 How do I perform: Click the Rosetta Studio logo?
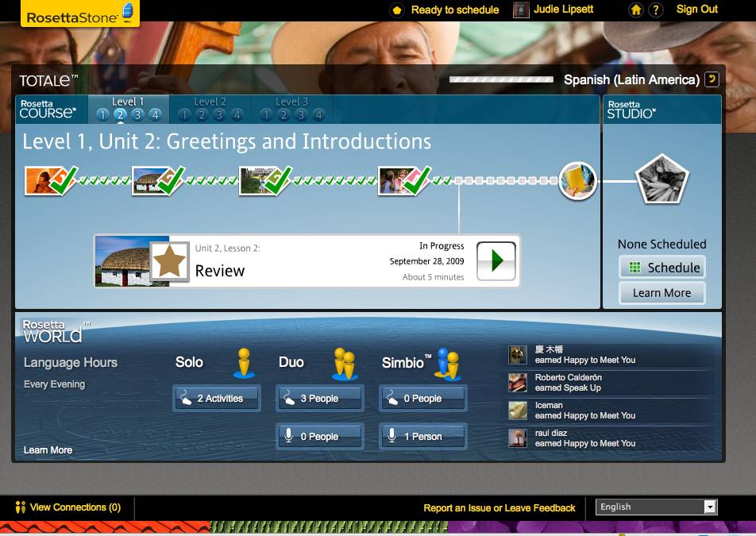pos(631,110)
